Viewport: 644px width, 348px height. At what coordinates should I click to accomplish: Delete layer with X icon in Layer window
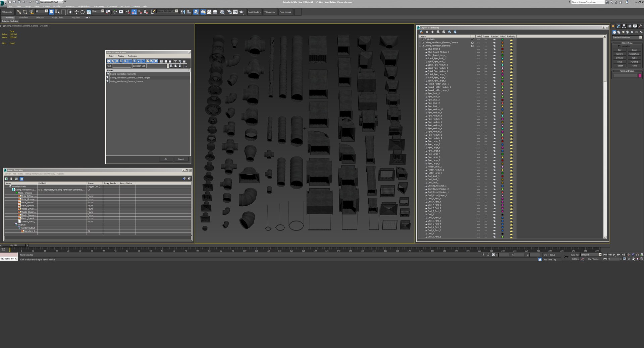point(427,32)
